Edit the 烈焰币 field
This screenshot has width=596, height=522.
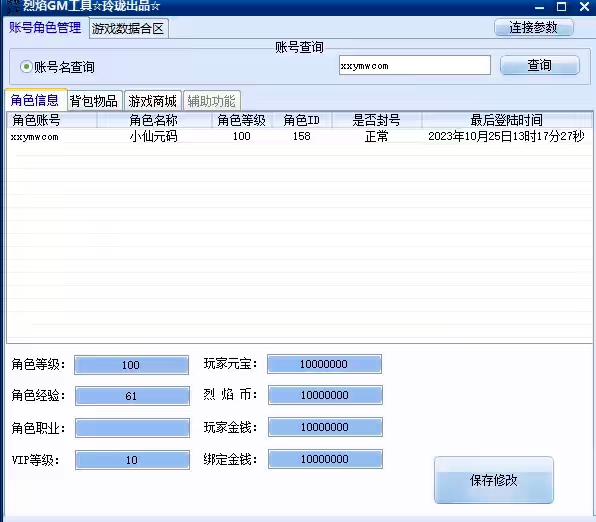pyautogui.click(x=325, y=395)
